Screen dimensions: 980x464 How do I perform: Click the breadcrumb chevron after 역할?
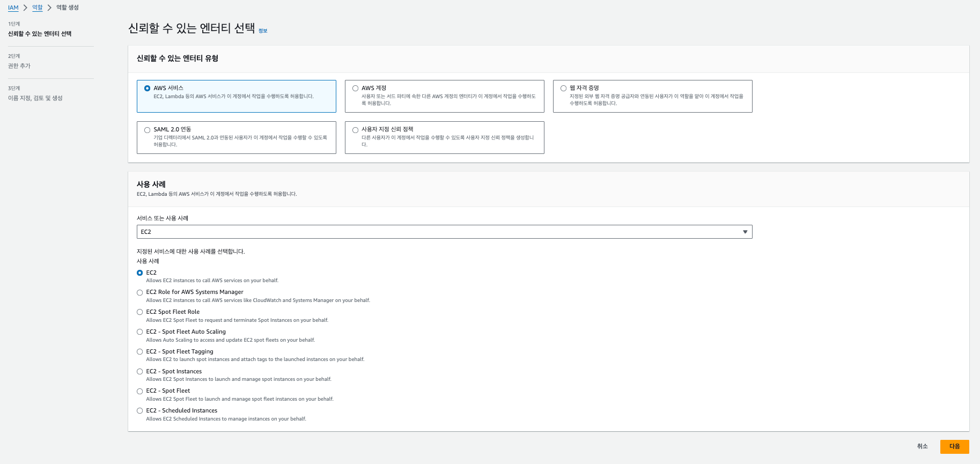(x=49, y=8)
